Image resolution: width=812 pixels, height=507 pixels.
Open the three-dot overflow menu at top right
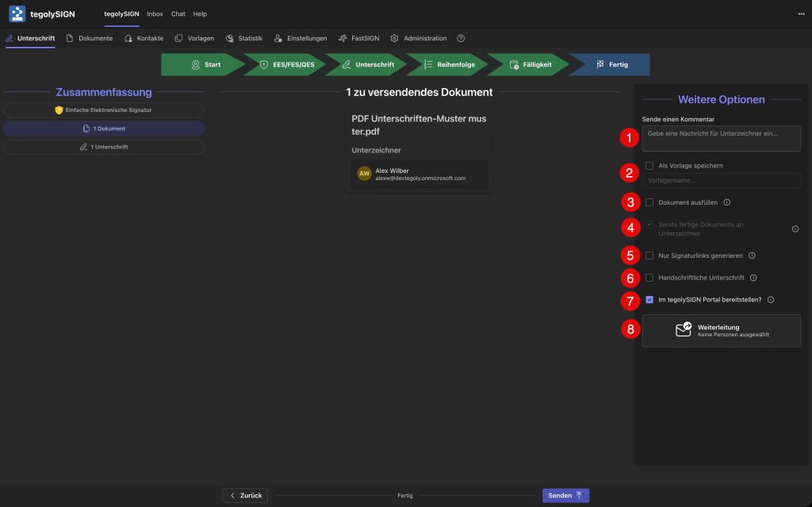pyautogui.click(x=801, y=13)
